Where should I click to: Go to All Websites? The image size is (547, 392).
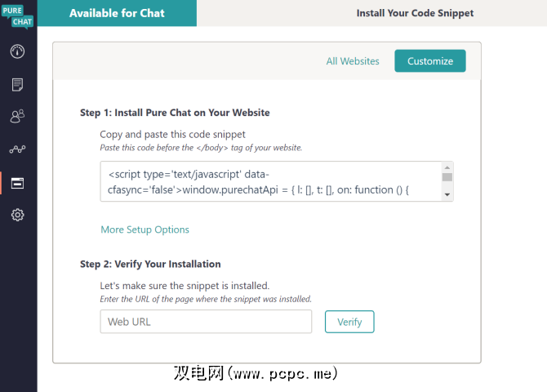(353, 61)
